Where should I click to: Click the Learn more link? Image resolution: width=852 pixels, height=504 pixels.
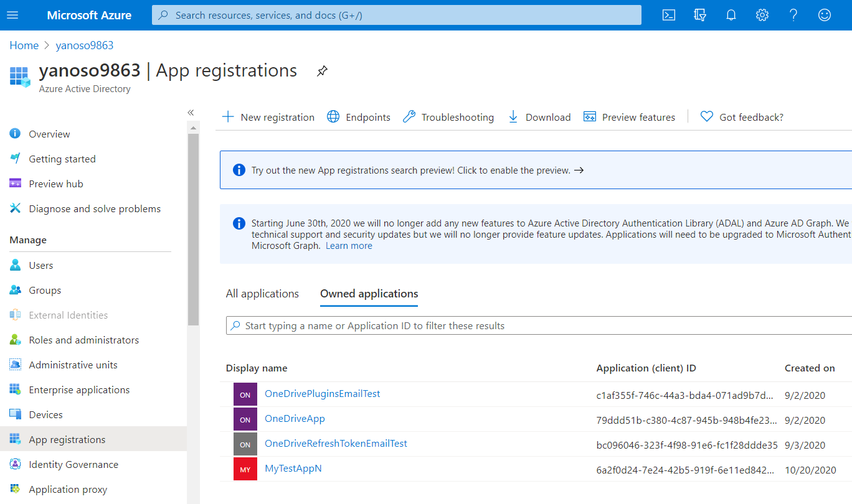[x=349, y=246]
